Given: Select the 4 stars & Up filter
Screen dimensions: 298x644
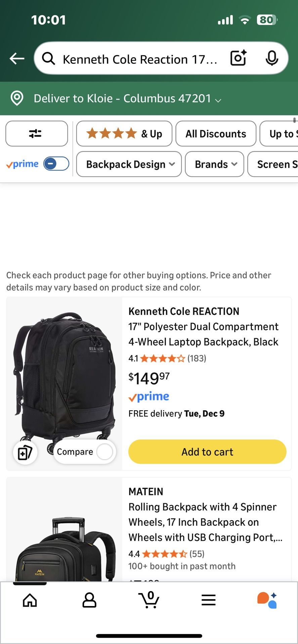Looking at the screenshot, I should tap(124, 133).
